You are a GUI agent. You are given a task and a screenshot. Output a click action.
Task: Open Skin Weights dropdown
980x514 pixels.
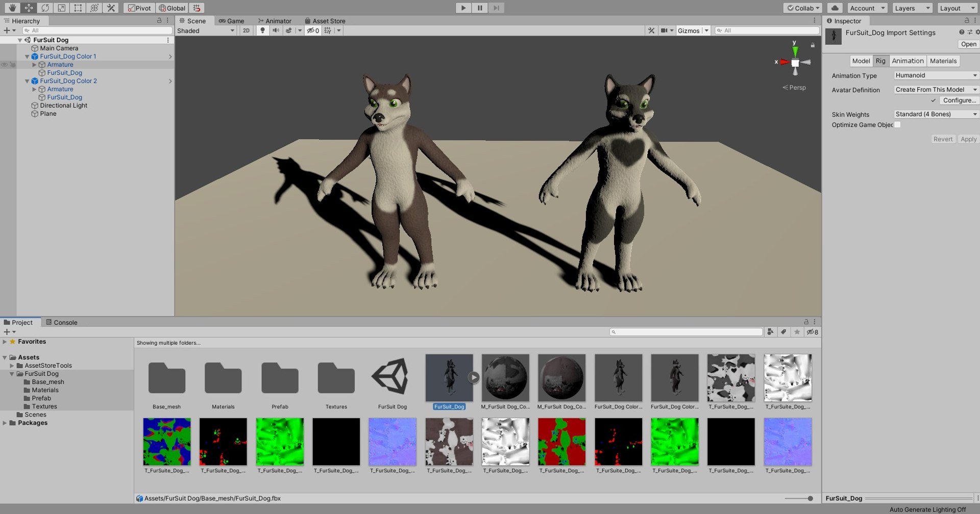click(x=936, y=114)
